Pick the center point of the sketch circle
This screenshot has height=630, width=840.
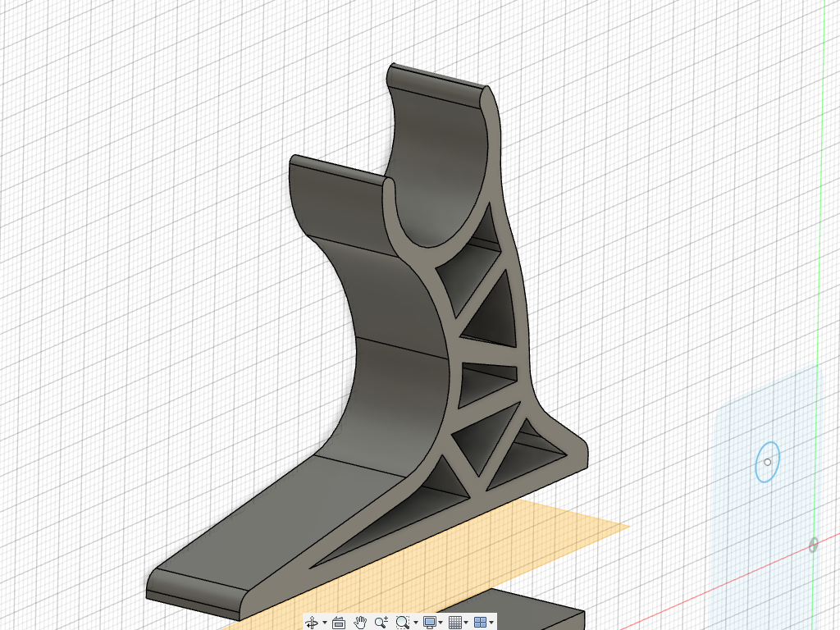768,462
